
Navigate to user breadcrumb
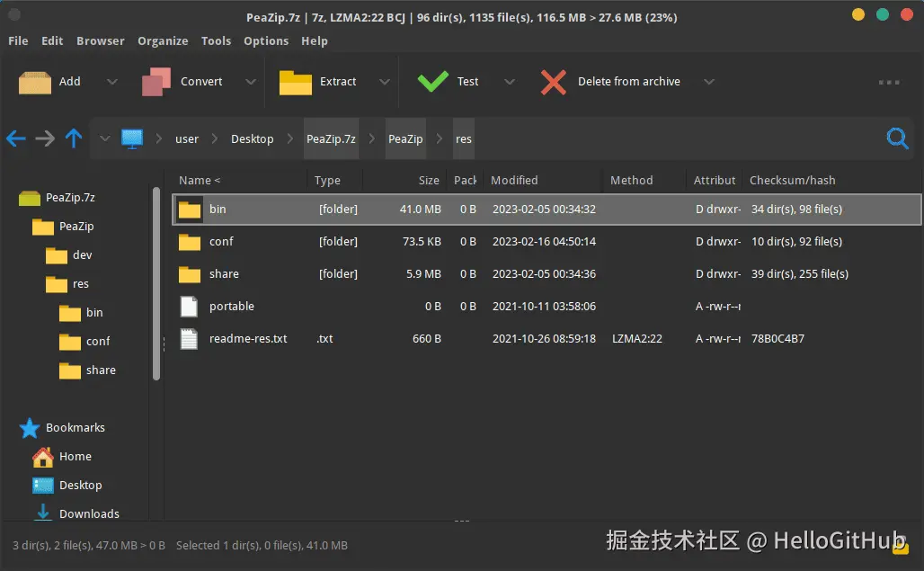click(187, 139)
